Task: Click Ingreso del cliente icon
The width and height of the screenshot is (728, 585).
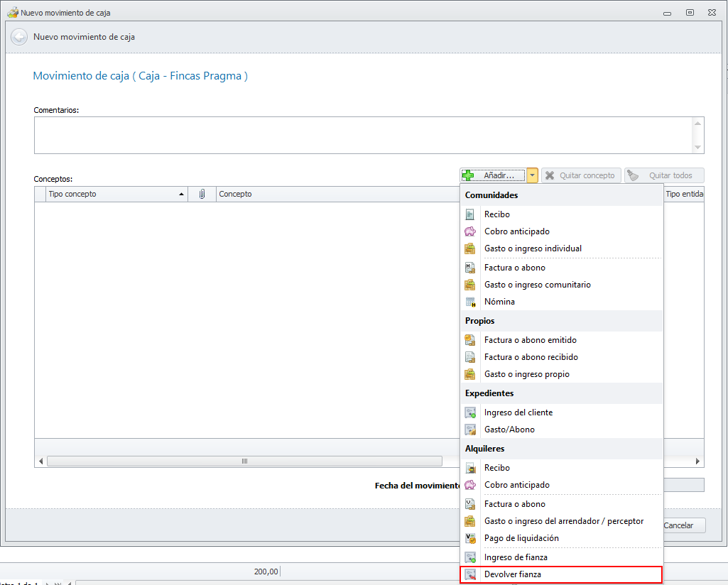Action: click(x=470, y=412)
